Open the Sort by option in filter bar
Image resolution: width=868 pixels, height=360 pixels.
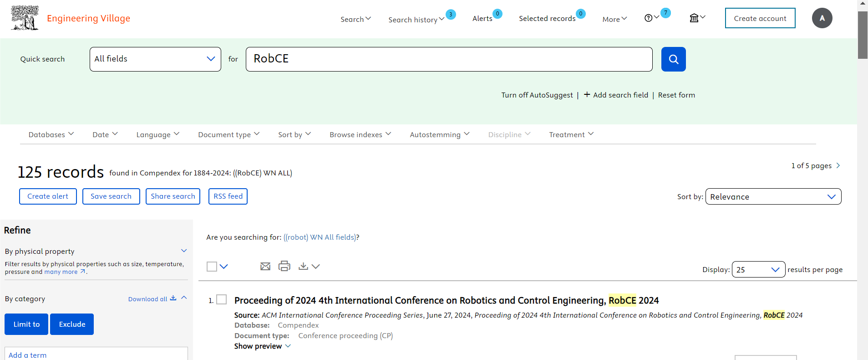coord(294,134)
